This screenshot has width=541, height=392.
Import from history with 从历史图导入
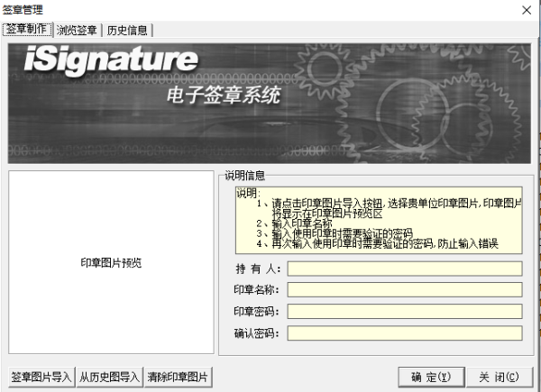pyautogui.click(x=108, y=377)
